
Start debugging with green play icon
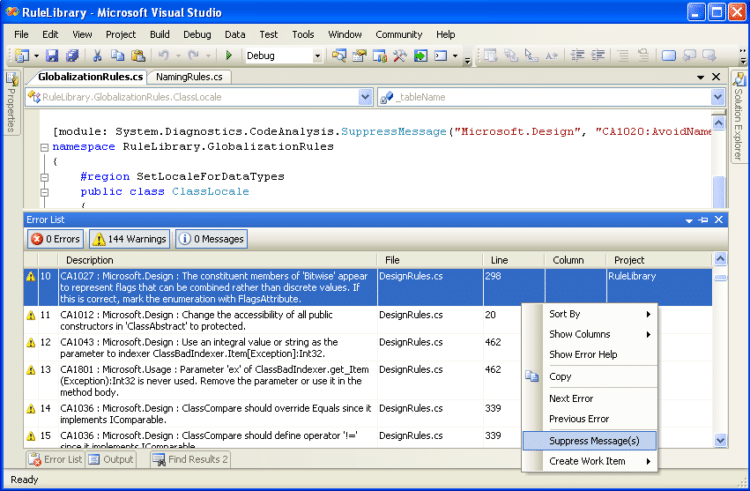[228, 55]
